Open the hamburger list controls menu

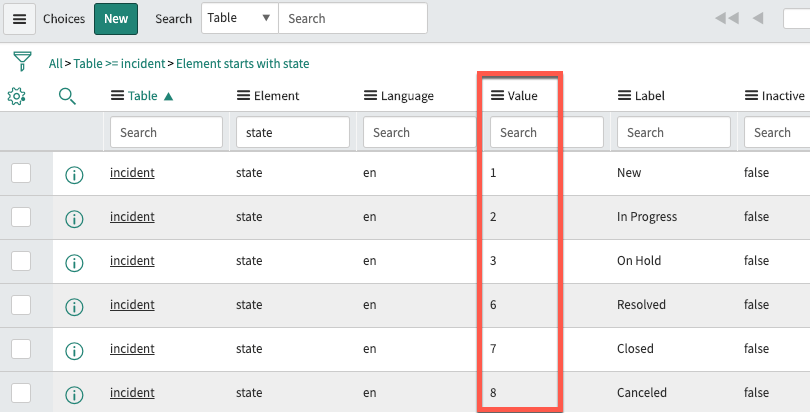[20, 19]
